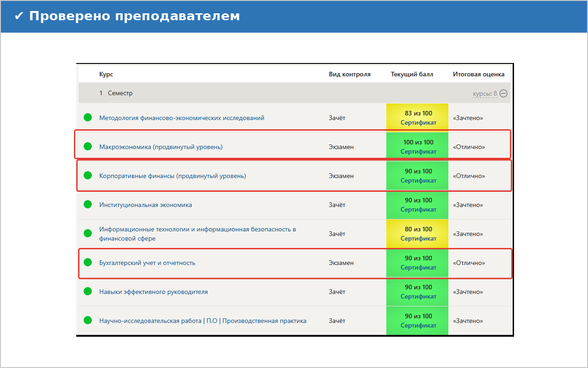Open Сертификат link under 100 из 100

(418, 152)
